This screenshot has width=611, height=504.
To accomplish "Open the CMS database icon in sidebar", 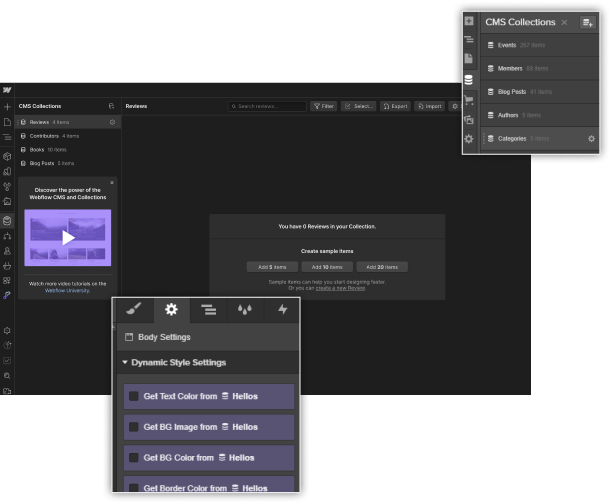I will 469,80.
